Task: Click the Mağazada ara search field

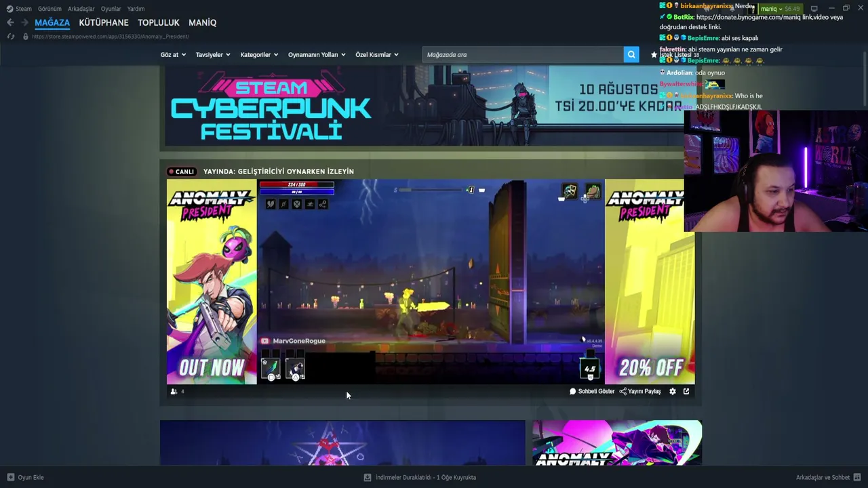Action: tap(523, 55)
